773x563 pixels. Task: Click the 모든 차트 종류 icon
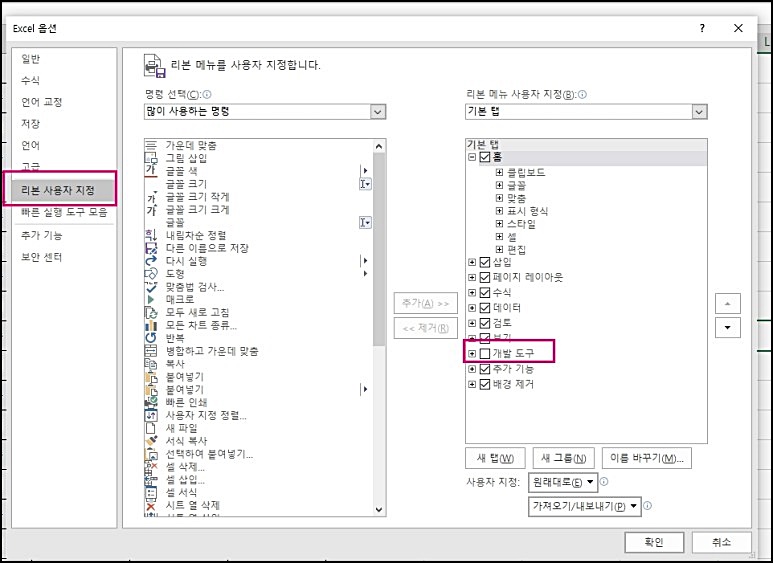tap(151, 325)
